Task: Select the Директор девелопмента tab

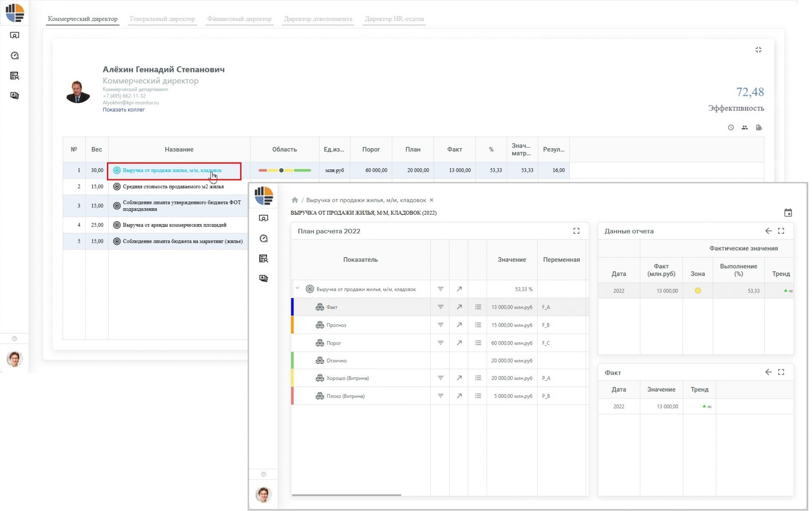Action: (x=318, y=19)
